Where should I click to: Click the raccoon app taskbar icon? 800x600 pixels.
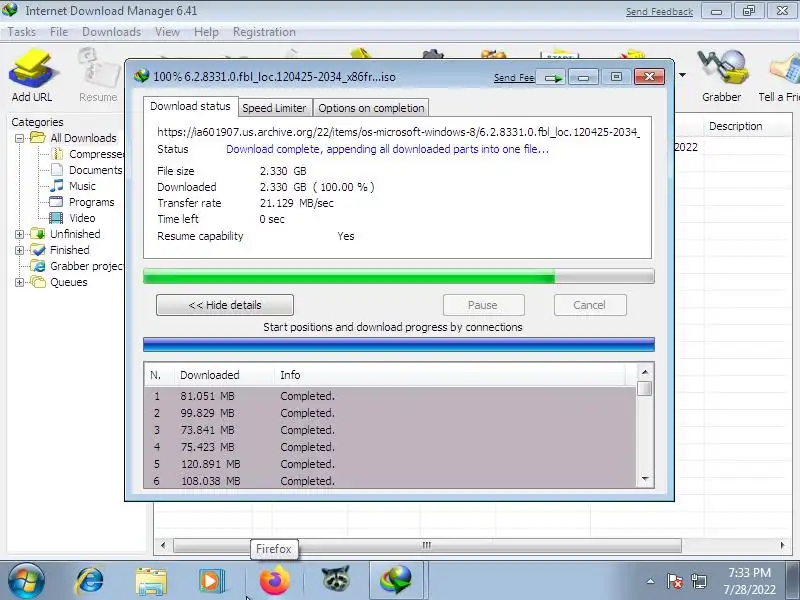click(x=336, y=580)
